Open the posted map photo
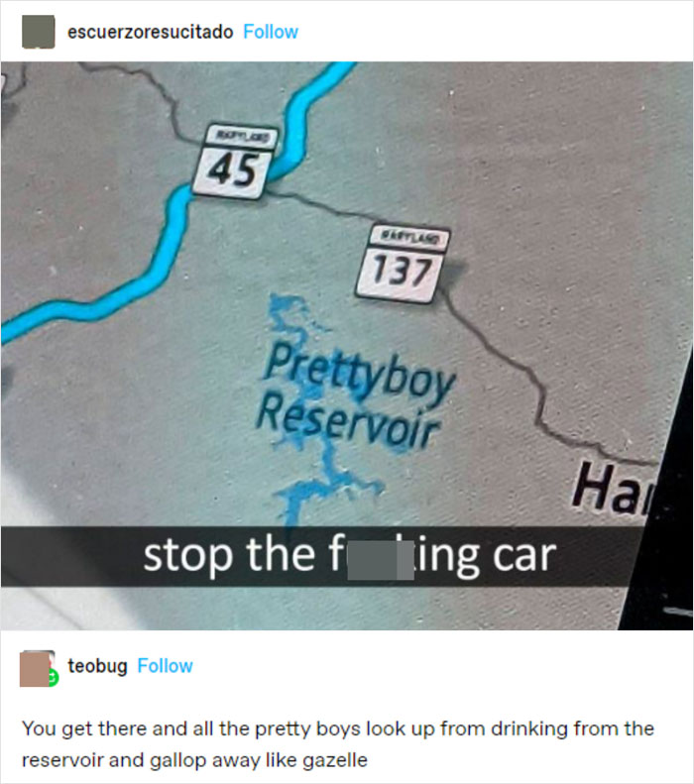Viewport: 694px width, 784px height. point(347,346)
